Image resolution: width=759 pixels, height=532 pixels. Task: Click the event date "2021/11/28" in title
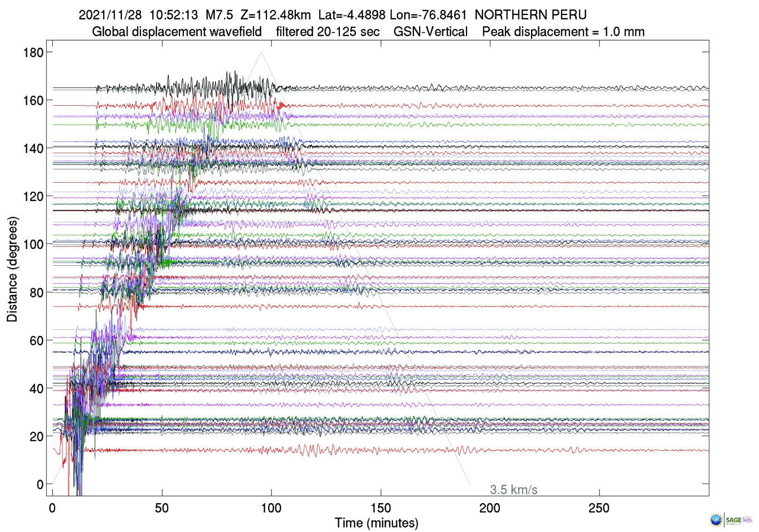pyautogui.click(x=110, y=15)
